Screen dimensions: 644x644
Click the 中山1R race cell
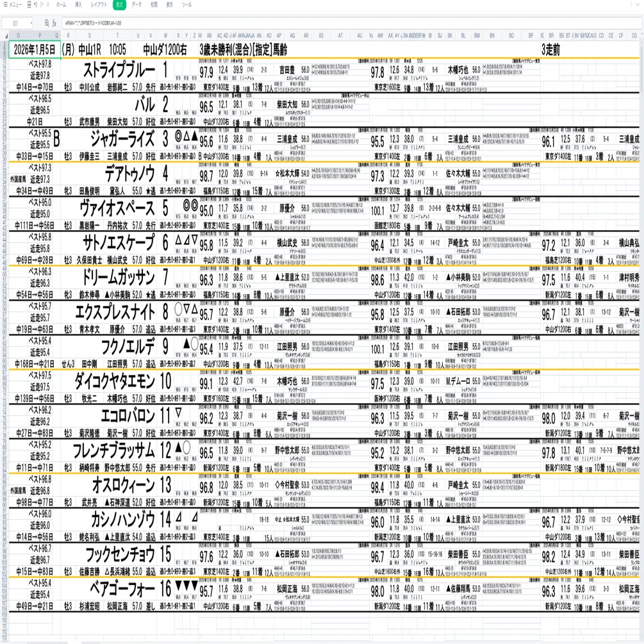pos(90,50)
